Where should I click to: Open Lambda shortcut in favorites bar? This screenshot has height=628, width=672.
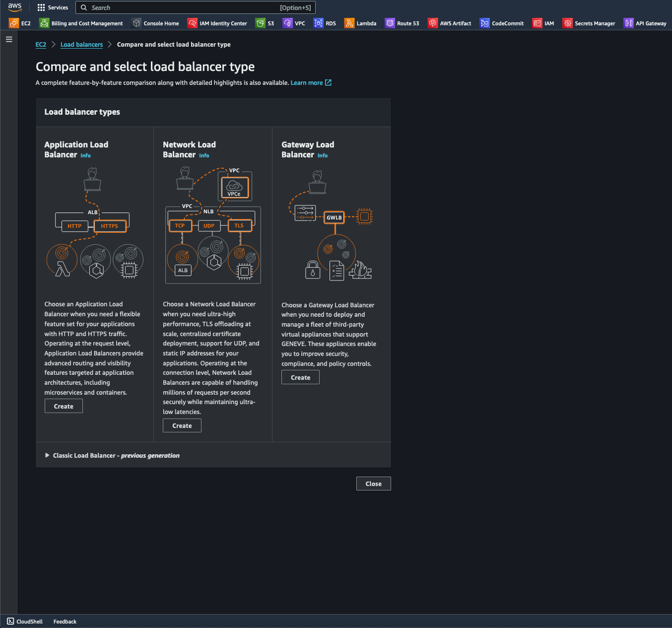pyautogui.click(x=360, y=23)
